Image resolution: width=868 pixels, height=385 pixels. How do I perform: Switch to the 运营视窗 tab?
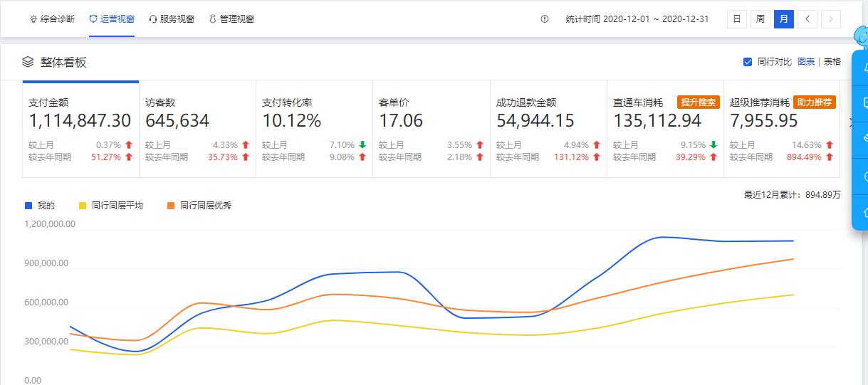tap(112, 19)
